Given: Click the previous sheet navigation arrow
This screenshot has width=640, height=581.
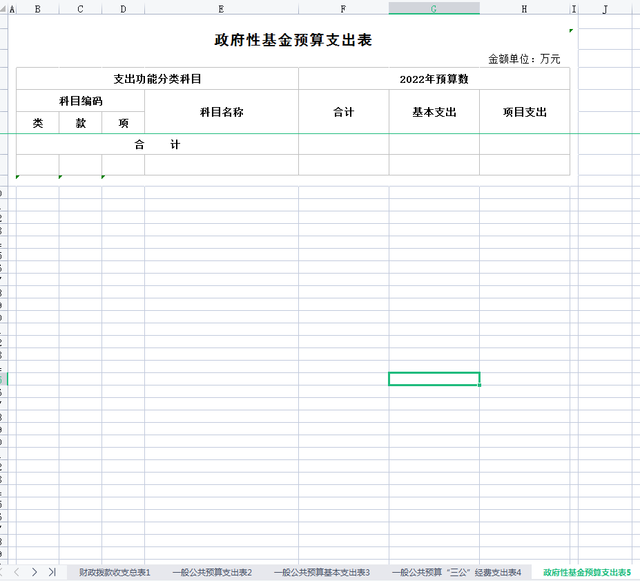Looking at the screenshot, I should click(18, 572).
